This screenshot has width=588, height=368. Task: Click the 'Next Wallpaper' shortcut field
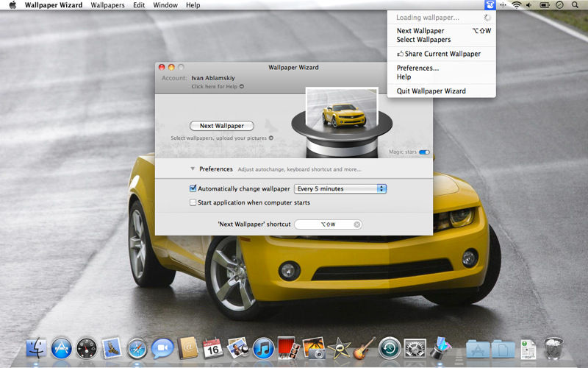[328, 224]
